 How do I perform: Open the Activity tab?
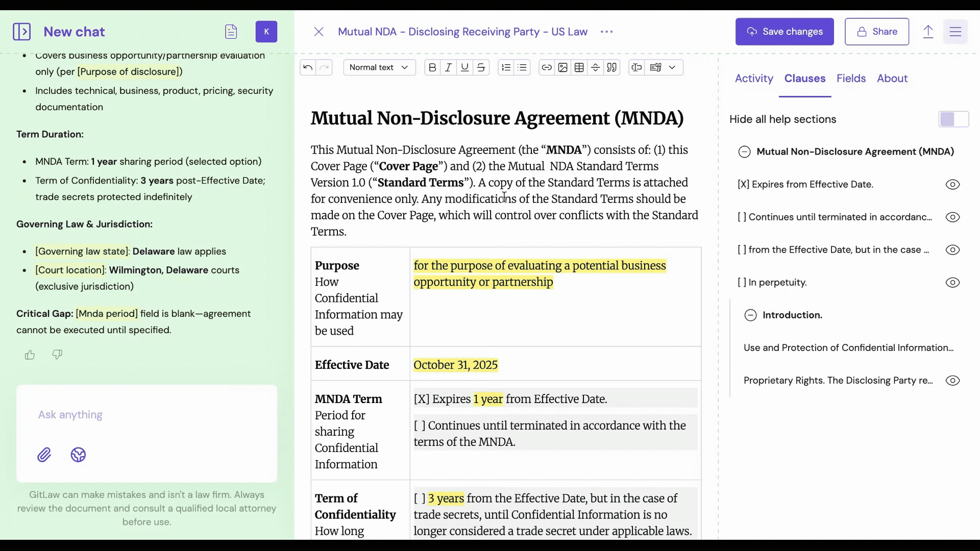[754, 79]
